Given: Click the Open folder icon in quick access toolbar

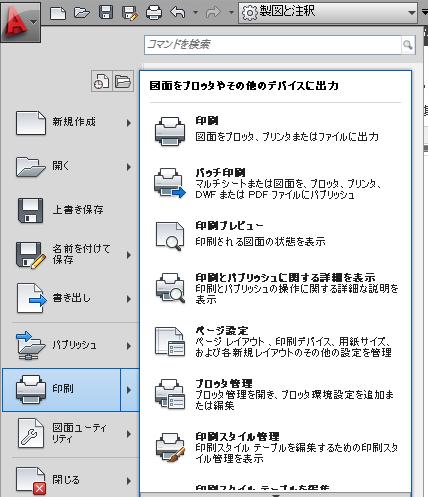Looking at the screenshot, I should pyautogui.click(x=82, y=13).
